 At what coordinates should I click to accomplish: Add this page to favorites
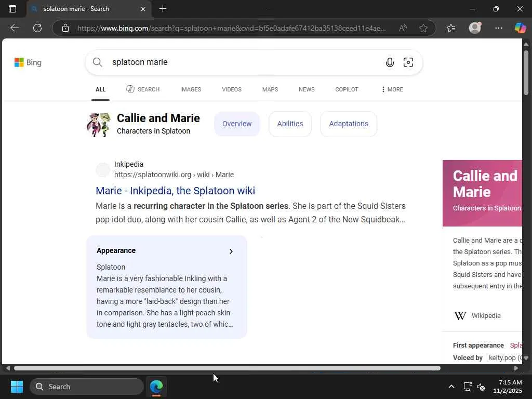[x=423, y=28]
